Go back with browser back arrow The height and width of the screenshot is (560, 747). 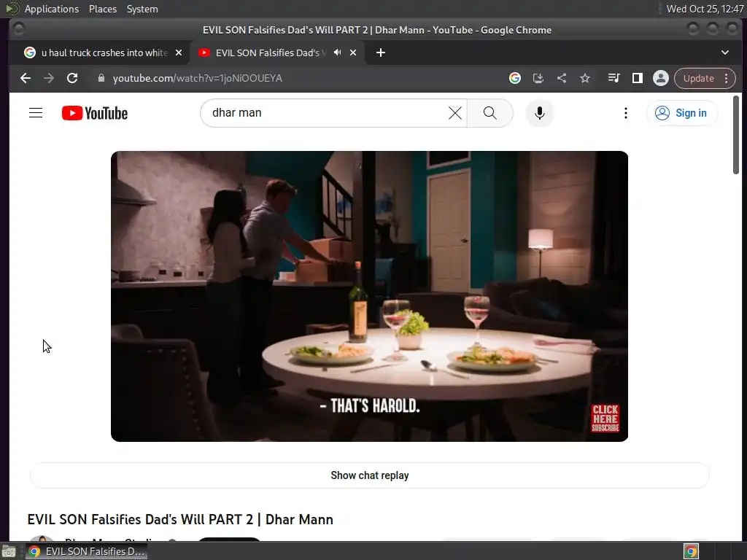coord(26,78)
